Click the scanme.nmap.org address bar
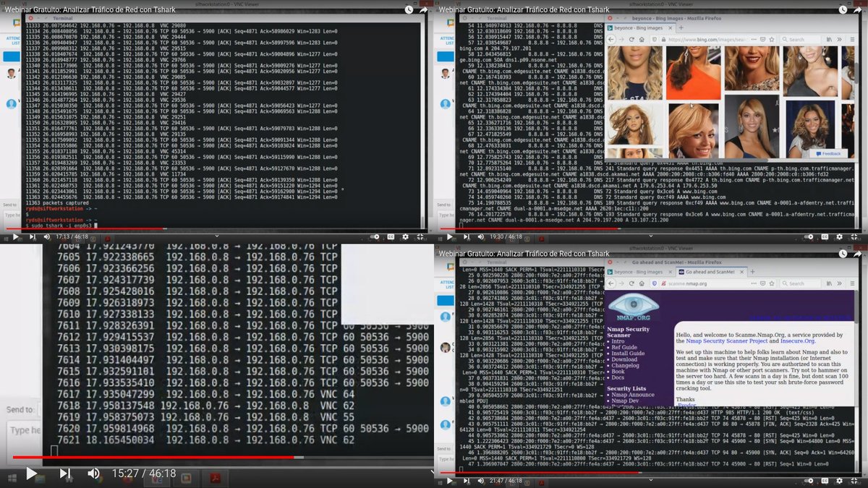This screenshot has height=488, width=868. coord(713,283)
